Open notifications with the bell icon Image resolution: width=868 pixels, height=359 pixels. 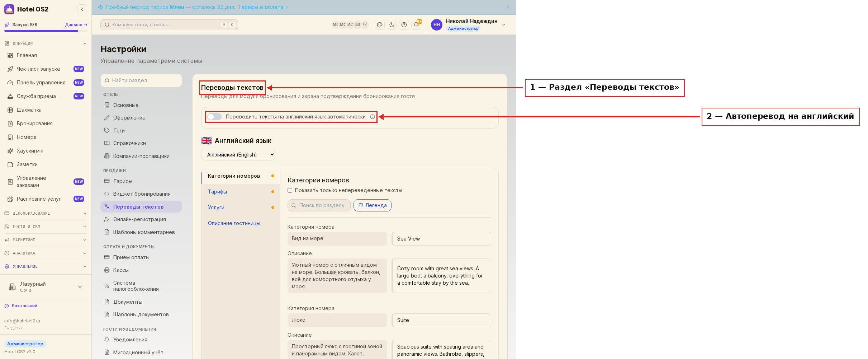[x=416, y=25]
